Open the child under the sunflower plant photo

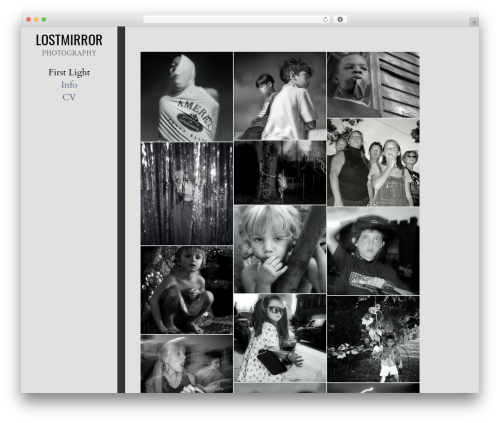pos(373,339)
